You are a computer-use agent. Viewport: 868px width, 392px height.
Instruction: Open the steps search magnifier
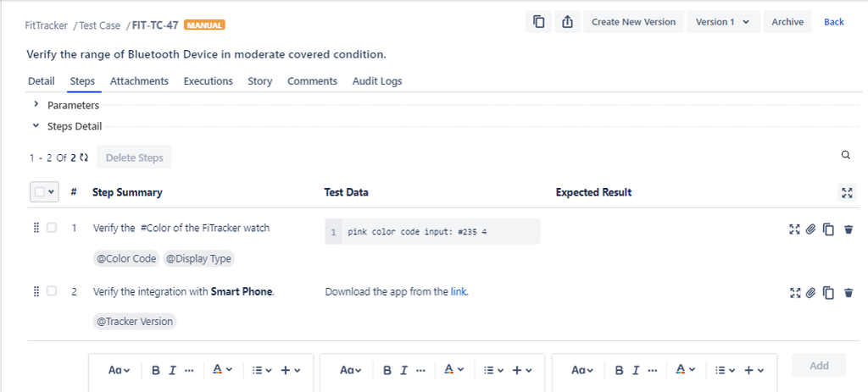[845, 155]
